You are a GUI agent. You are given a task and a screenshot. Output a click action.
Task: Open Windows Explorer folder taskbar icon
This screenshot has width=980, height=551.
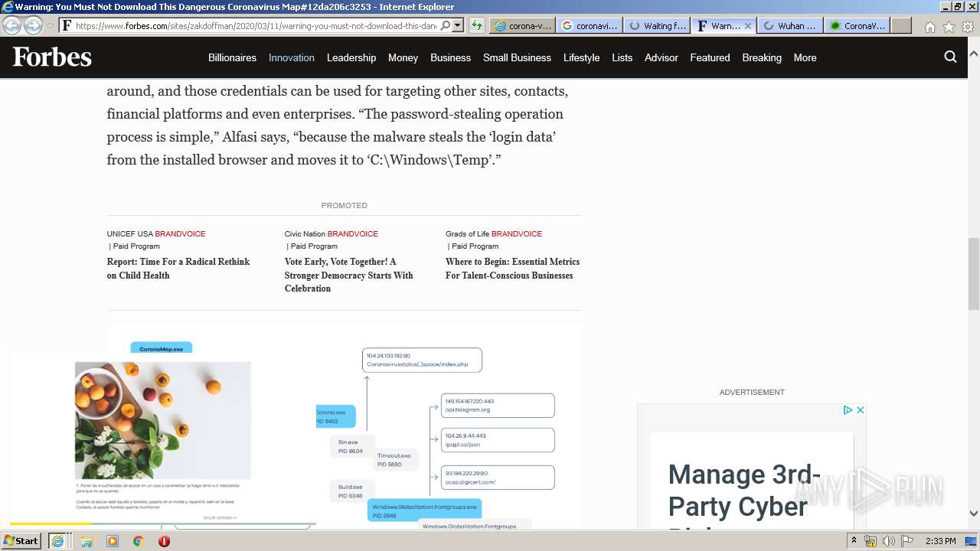(87, 541)
